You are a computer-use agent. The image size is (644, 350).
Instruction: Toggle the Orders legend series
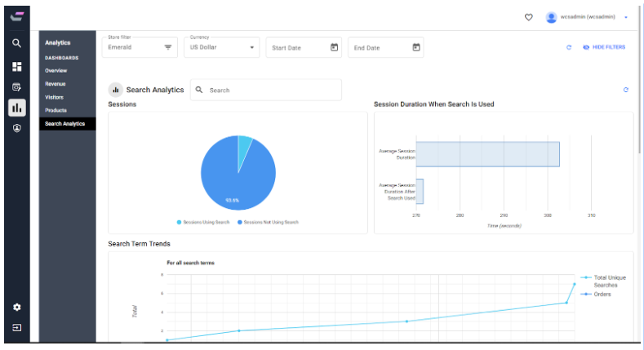coord(596,295)
